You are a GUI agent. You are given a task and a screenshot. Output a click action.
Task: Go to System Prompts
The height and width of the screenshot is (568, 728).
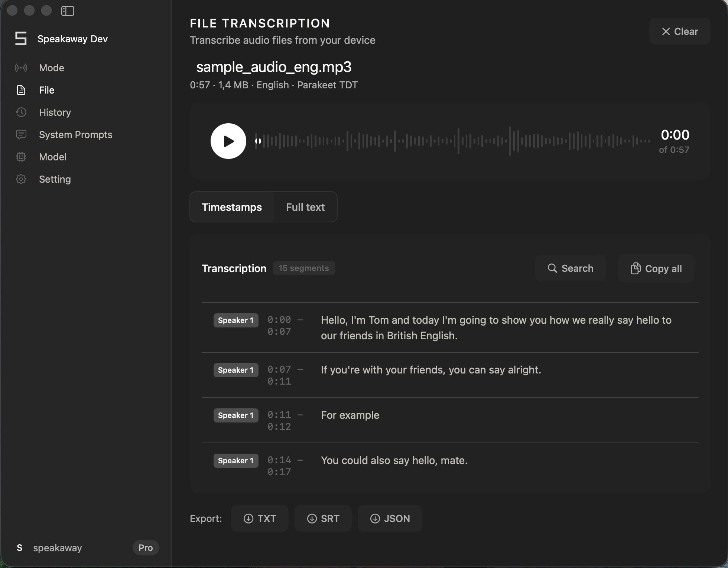76,135
